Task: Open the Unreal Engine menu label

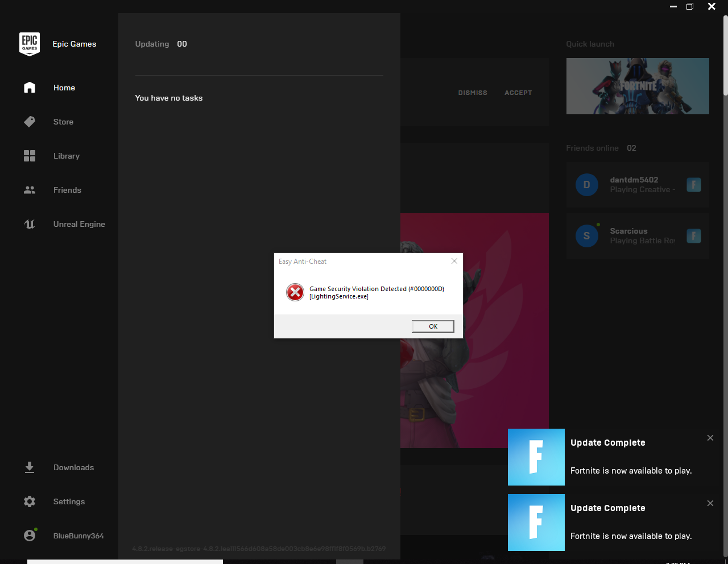Action: (79, 224)
